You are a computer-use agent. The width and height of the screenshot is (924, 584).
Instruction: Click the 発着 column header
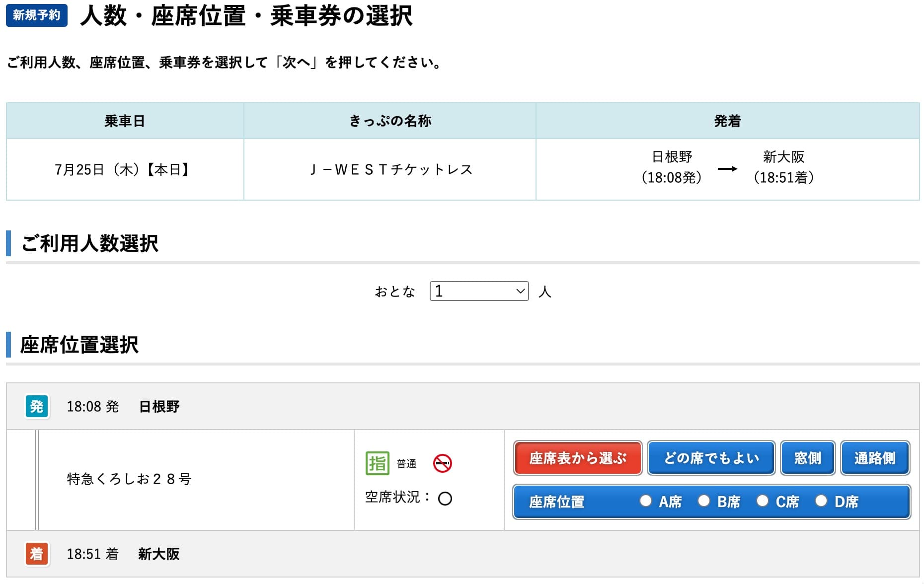click(727, 121)
